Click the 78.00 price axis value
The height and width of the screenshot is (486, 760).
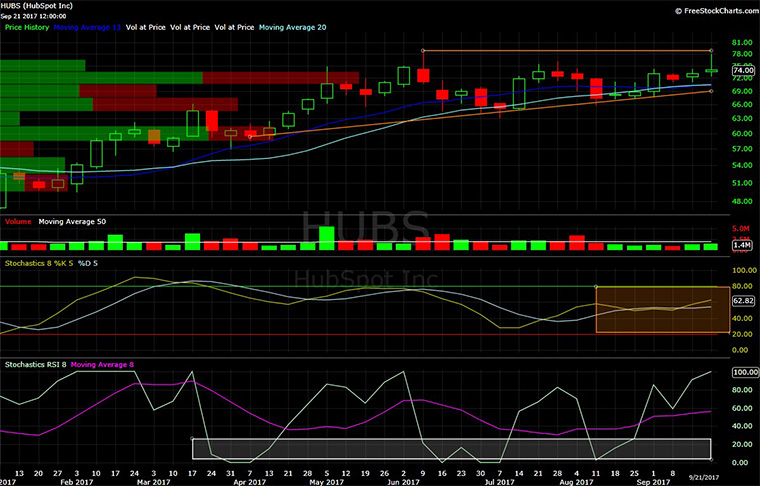742,54
